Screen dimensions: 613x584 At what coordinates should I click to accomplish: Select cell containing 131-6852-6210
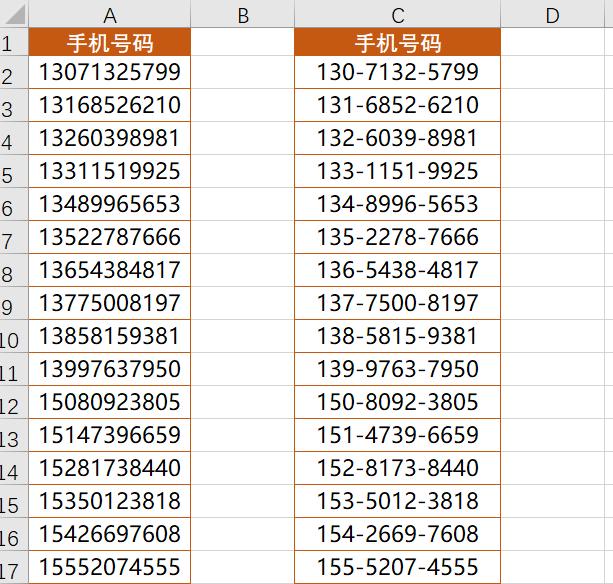(397, 105)
